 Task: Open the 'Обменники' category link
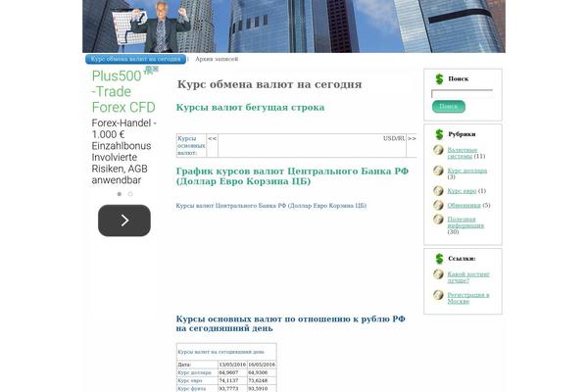click(464, 205)
